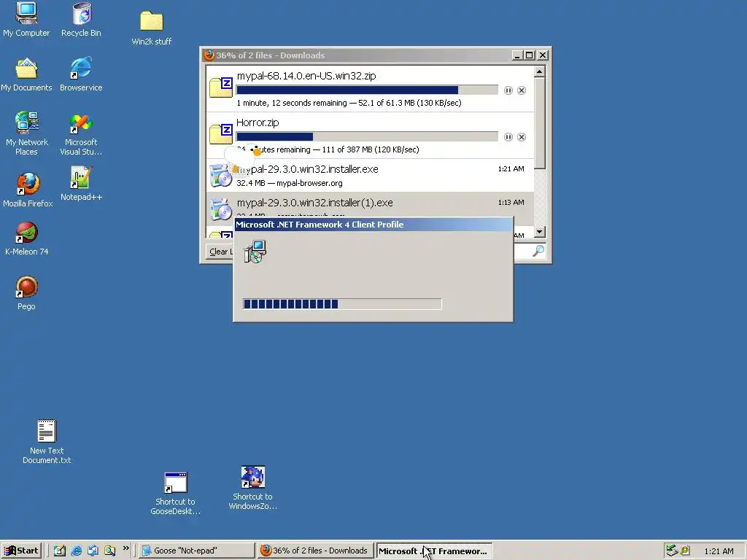Select My Network Places icon
Image resolution: width=747 pixels, height=560 pixels.
click(27, 133)
